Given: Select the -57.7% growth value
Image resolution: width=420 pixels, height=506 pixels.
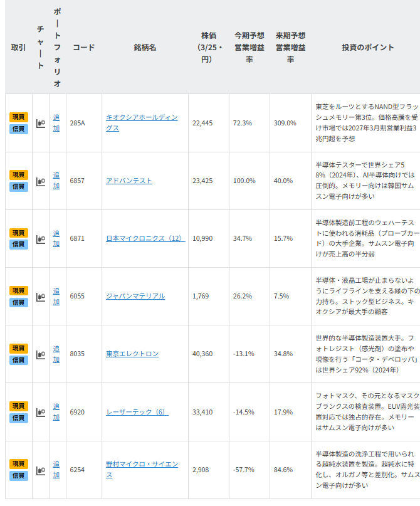Looking at the screenshot, I should pos(244,470).
